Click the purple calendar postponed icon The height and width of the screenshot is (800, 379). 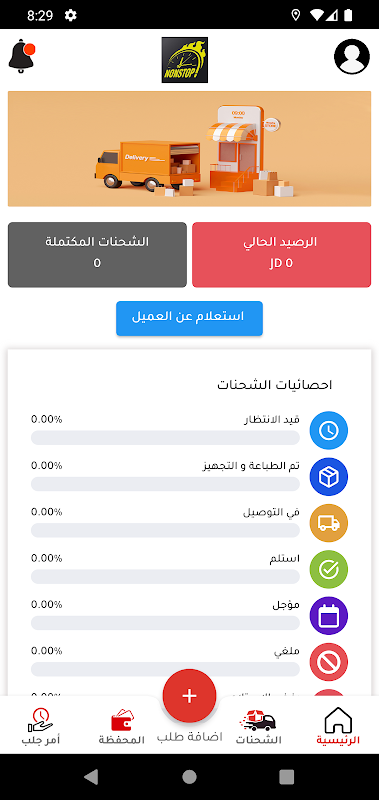click(329, 616)
